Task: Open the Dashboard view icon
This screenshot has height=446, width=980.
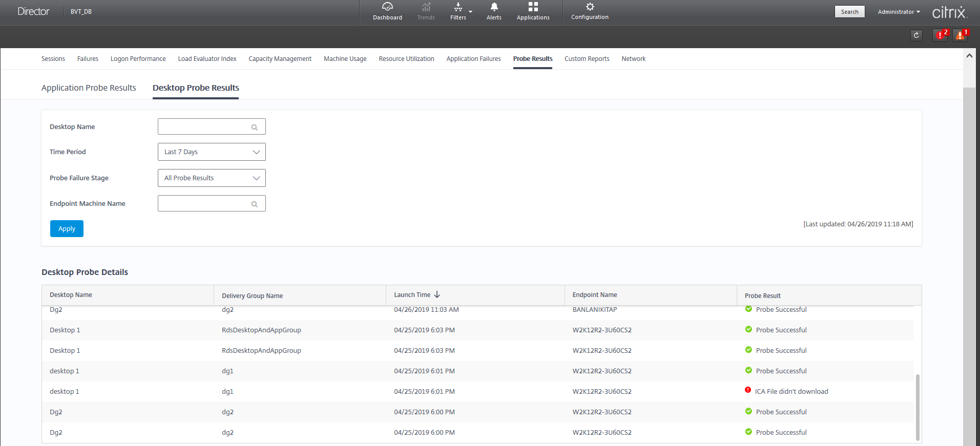Action: 387,7
